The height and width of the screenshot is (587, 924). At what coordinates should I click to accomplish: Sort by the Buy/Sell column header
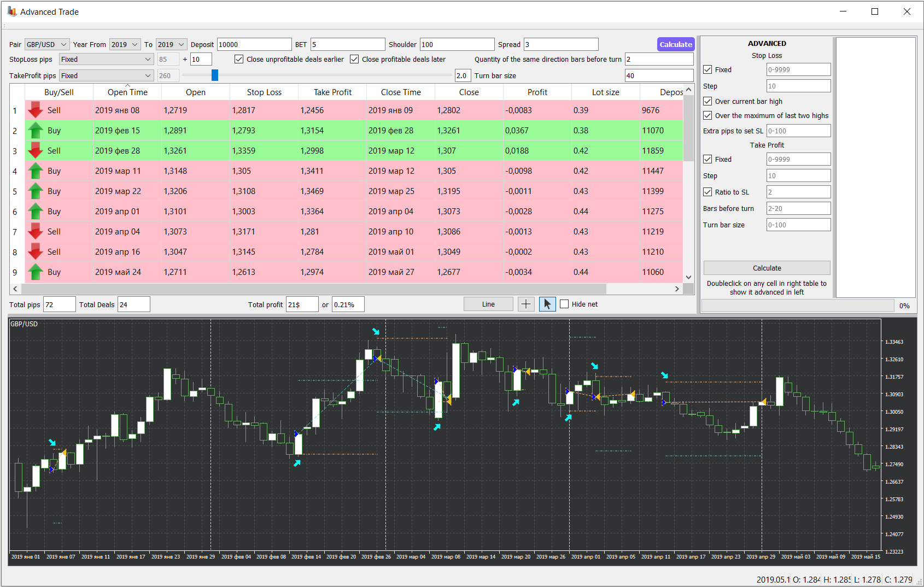click(x=59, y=92)
